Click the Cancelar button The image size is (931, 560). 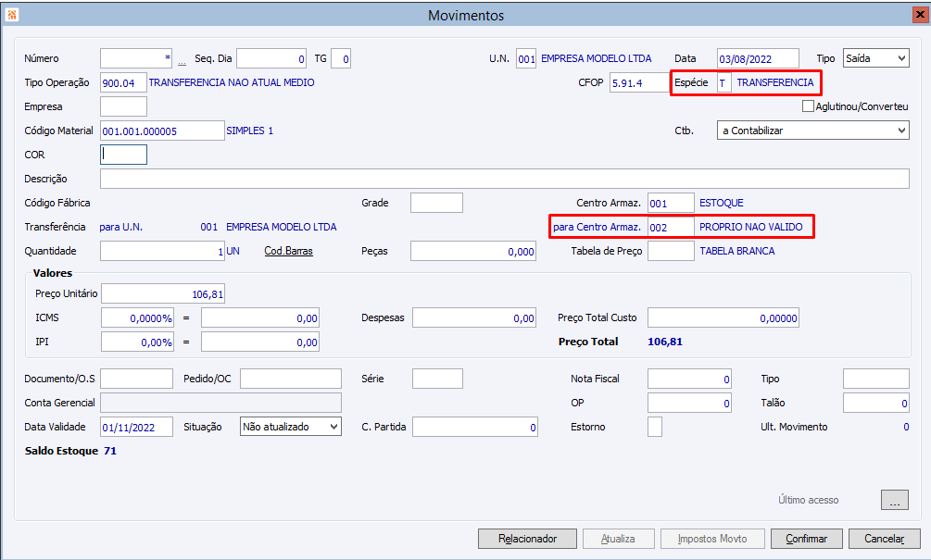tap(884, 539)
